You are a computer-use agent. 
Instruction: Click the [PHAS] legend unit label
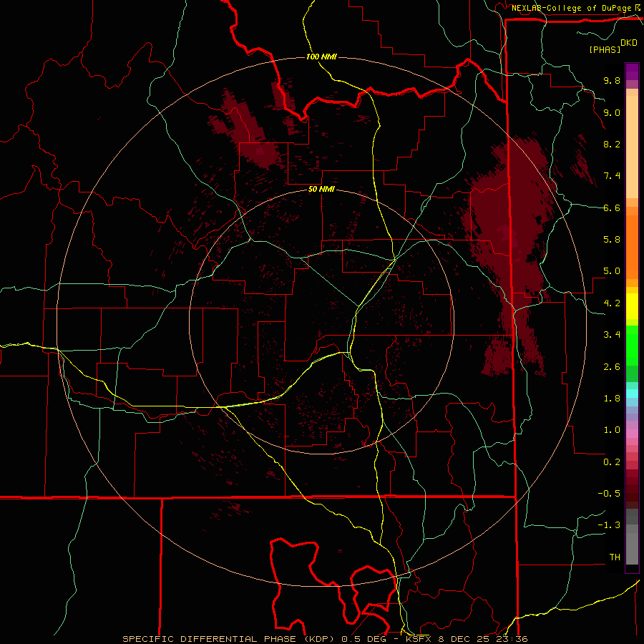pos(605,50)
